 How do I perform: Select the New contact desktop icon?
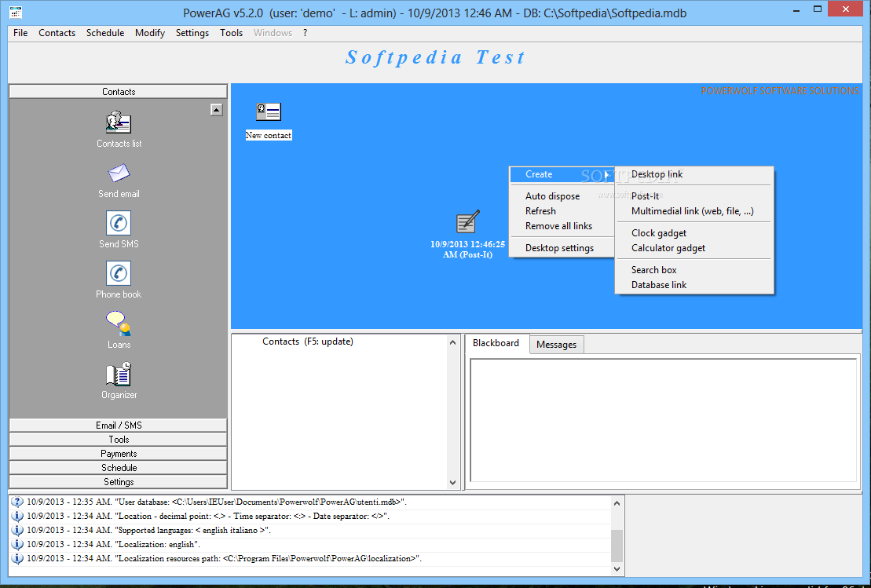269,111
